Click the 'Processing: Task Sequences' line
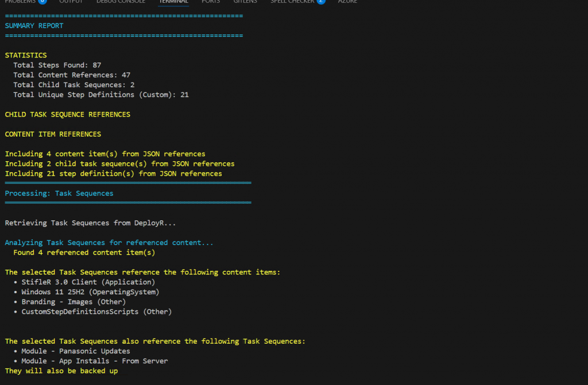This screenshot has width=588, height=385. pos(59,193)
